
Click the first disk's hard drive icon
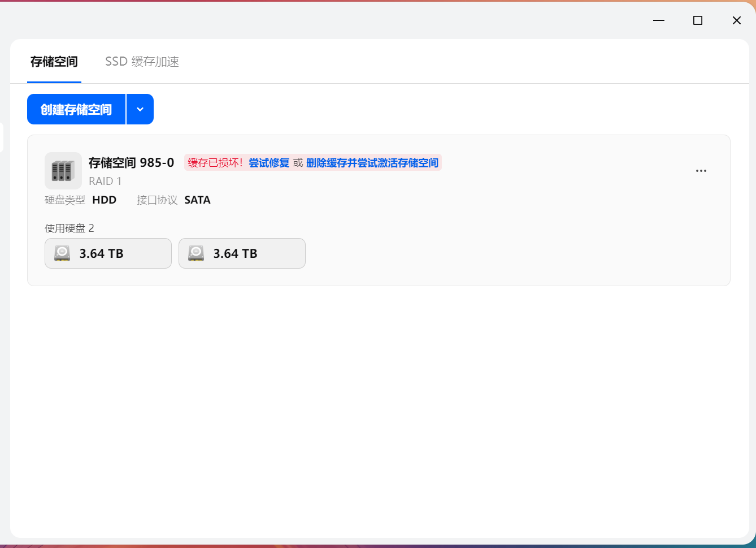tap(62, 253)
